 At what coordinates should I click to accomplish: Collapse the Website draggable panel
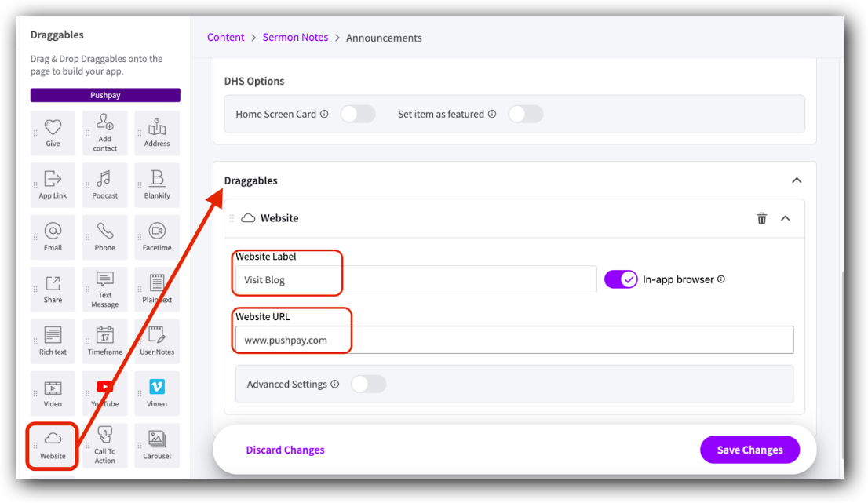point(786,218)
